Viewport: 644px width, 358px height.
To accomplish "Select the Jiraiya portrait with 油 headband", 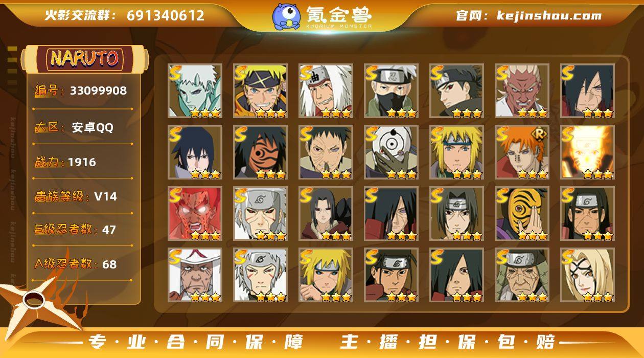I will pyautogui.click(x=326, y=91).
